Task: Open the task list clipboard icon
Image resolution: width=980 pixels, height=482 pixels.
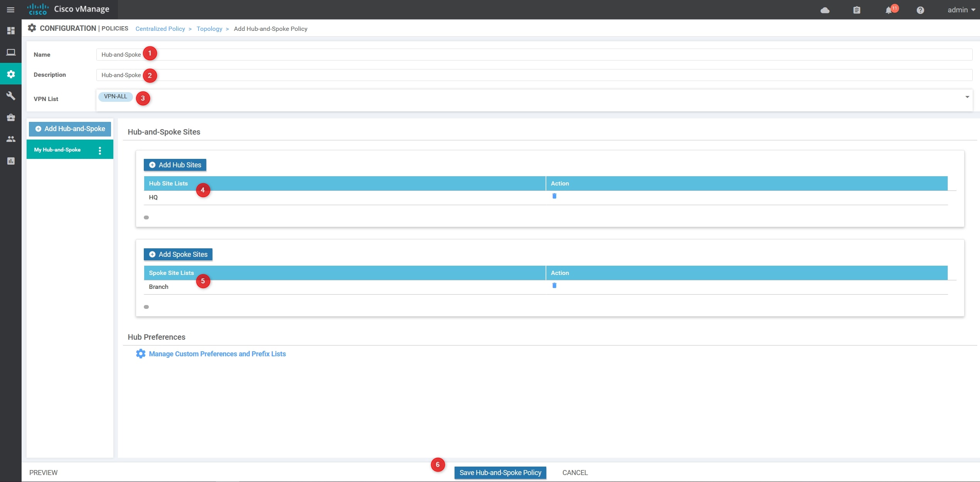Action: (x=856, y=10)
